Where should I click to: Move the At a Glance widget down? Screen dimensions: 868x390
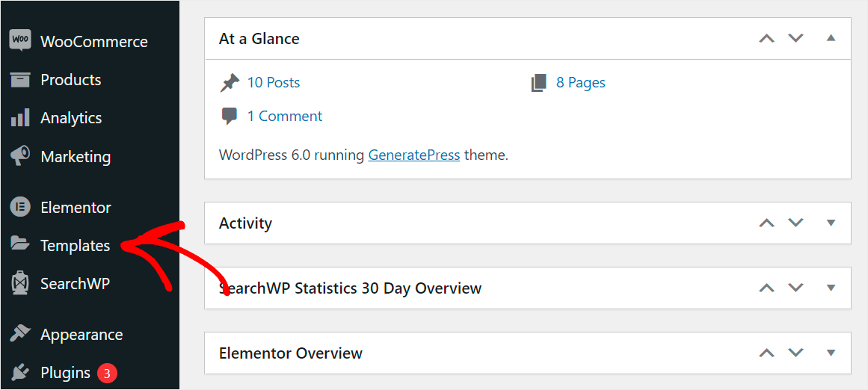tap(795, 38)
